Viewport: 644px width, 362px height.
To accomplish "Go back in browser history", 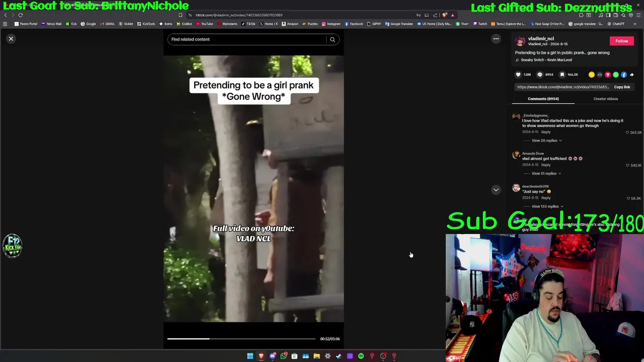I will (6, 15).
